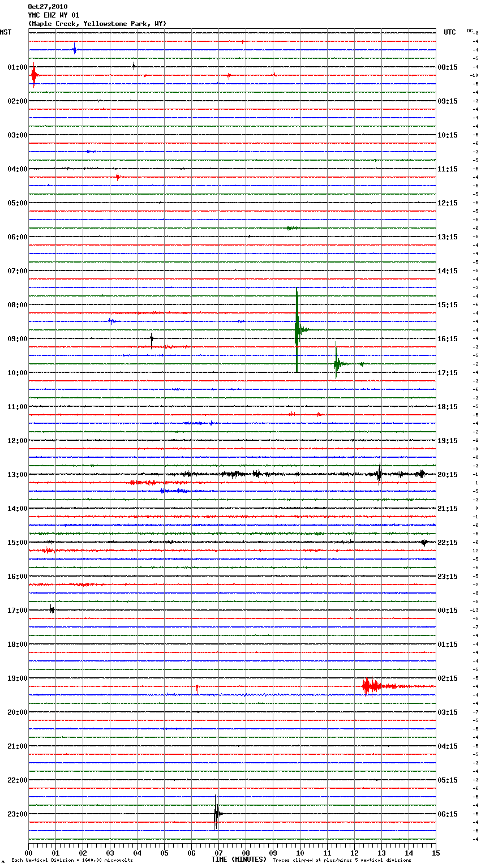Select the 09:00 MST time label
This screenshot has width=481, height=868.
[x=18, y=339]
